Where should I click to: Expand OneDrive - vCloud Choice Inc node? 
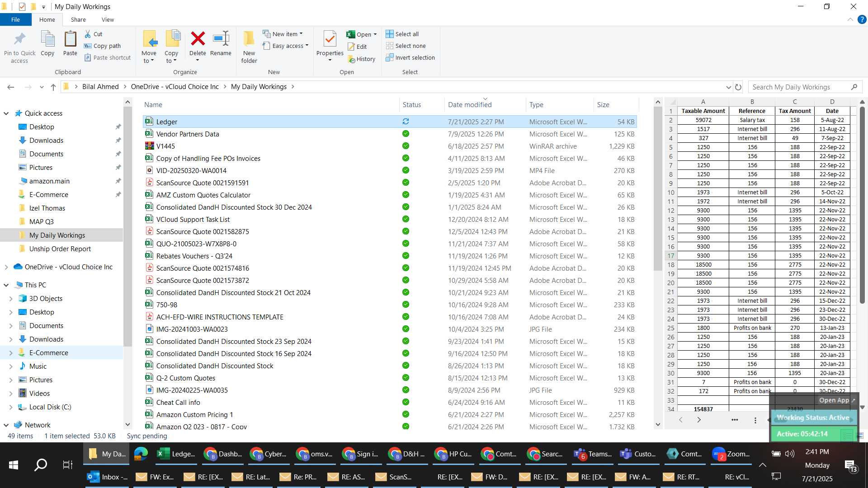[6, 267]
